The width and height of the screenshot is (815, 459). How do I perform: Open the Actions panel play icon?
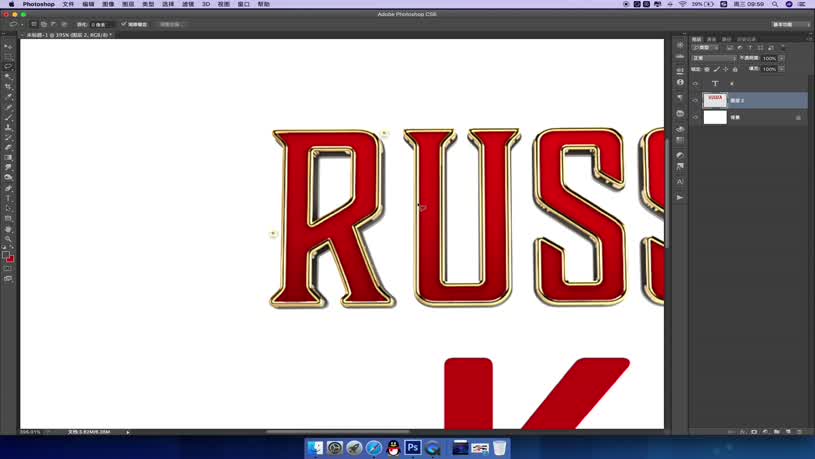coord(680,198)
